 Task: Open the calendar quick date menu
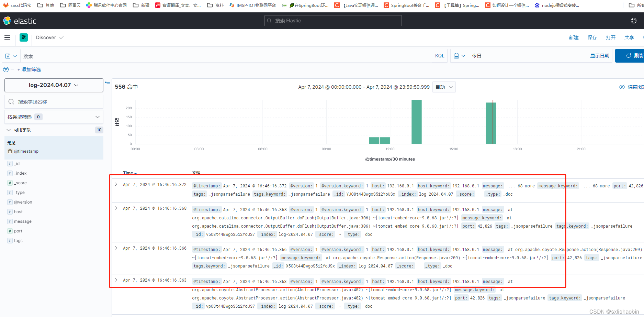click(x=459, y=56)
